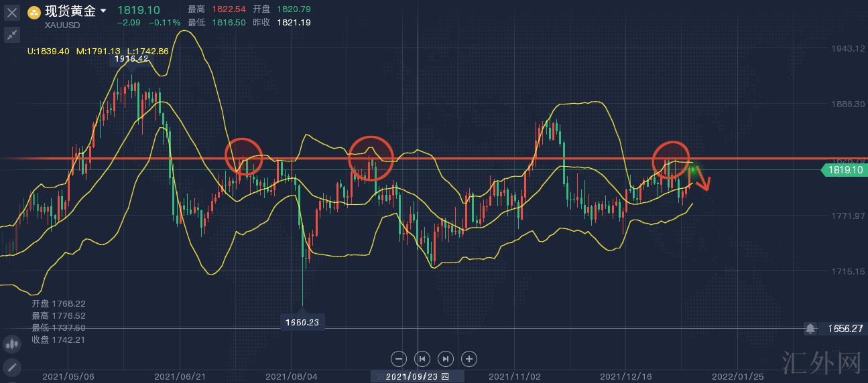868x383 pixels.
Task: Click the crosshair 最低 1737.50 readout
Action: [x=58, y=327]
